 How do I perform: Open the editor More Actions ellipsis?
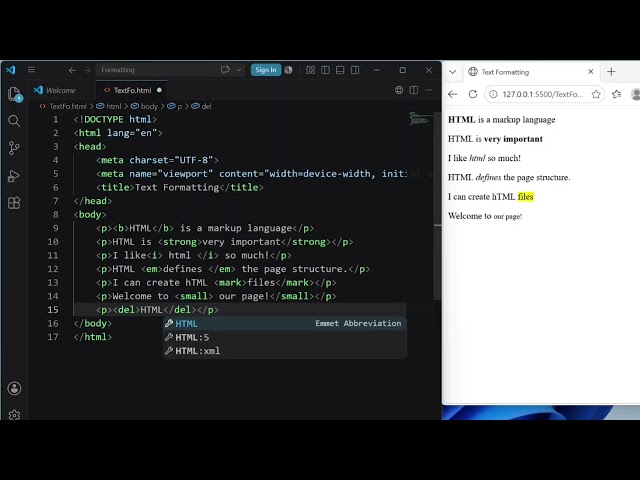429,90
